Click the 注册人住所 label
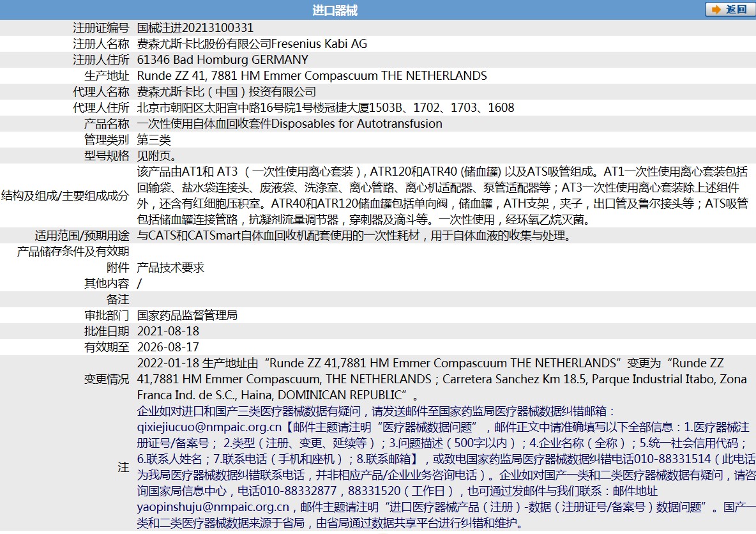Image resolution: width=756 pixels, height=534 pixels. pos(102,60)
